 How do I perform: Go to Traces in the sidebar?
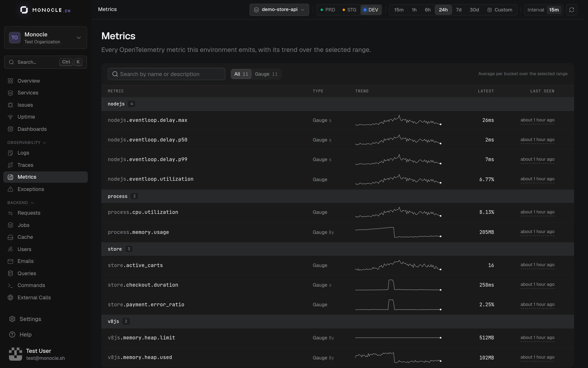tap(46, 165)
